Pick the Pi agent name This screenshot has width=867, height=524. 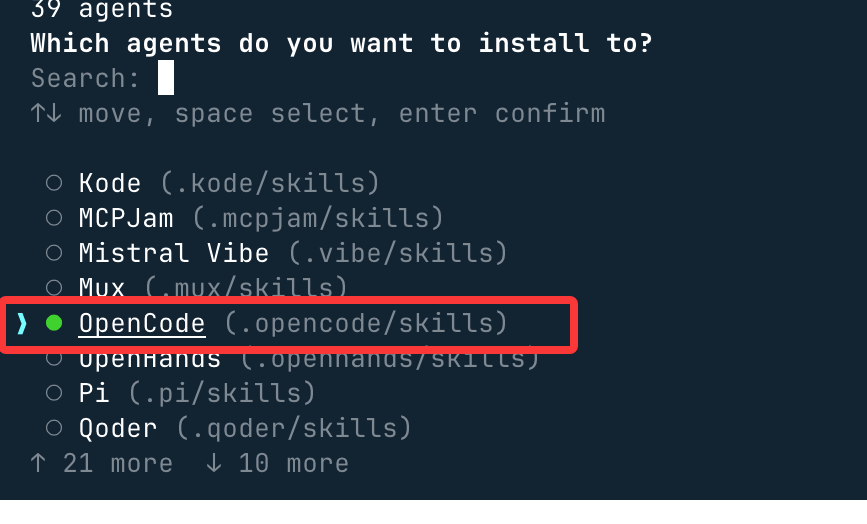coord(94,393)
